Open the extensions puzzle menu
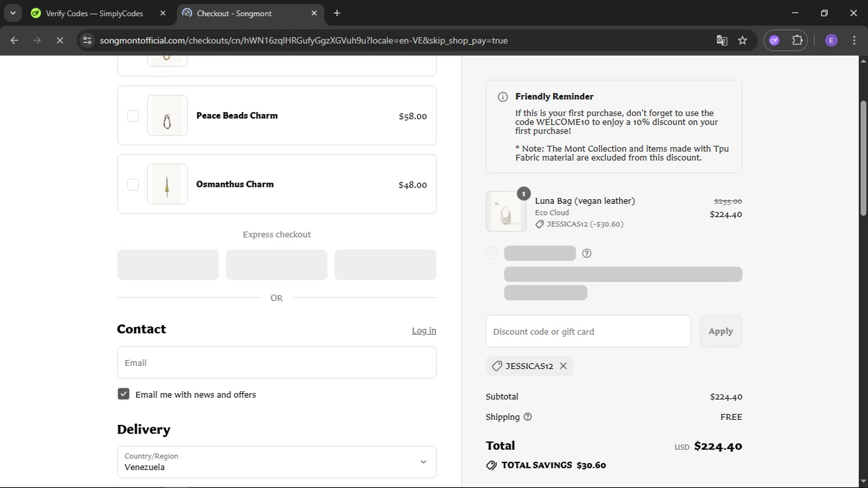Image resolution: width=868 pixels, height=488 pixels. click(797, 41)
